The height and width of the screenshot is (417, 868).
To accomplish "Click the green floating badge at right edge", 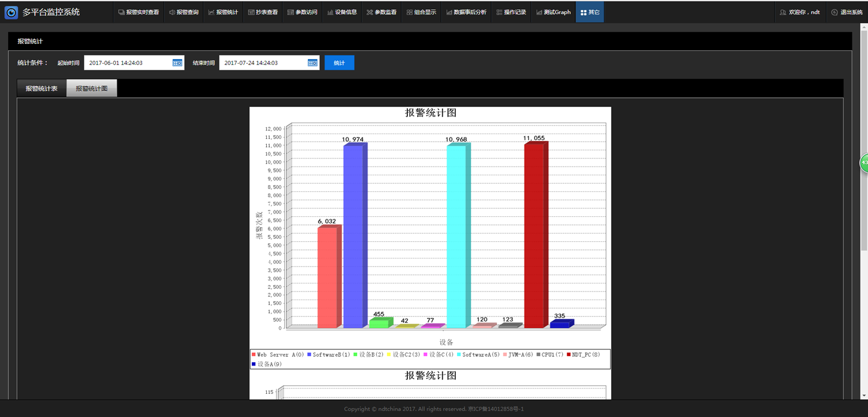I will 864,163.
